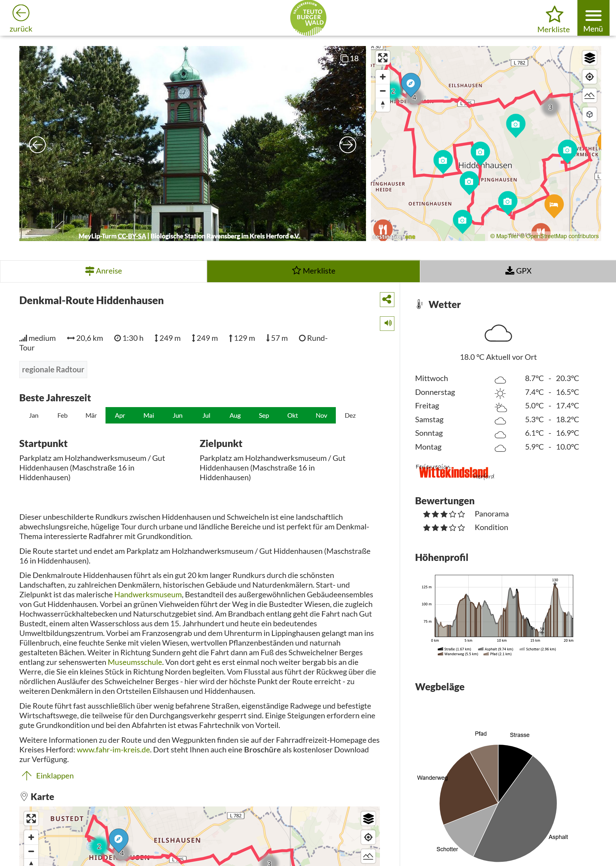Show next photo in image gallery

click(x=348, y=144)
